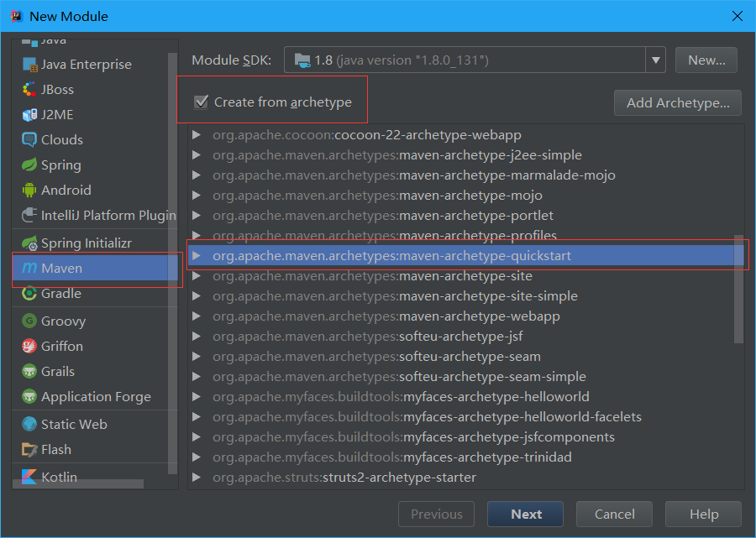
Task: Select softeu-archetype-seam-simple row
Action: pos(465,377)
